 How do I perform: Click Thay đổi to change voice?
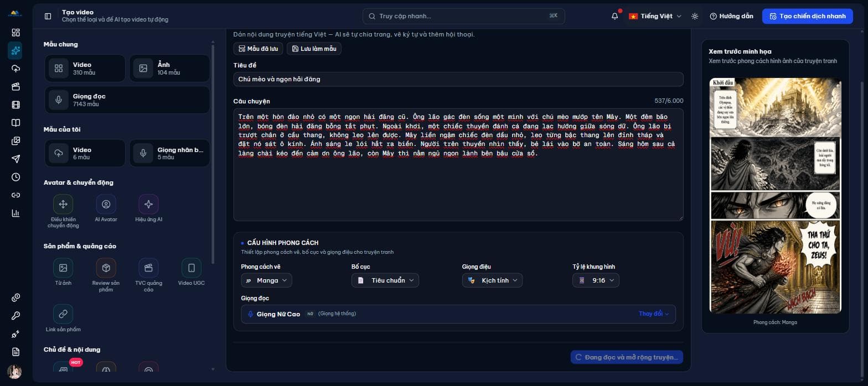(x=654, y=314)
